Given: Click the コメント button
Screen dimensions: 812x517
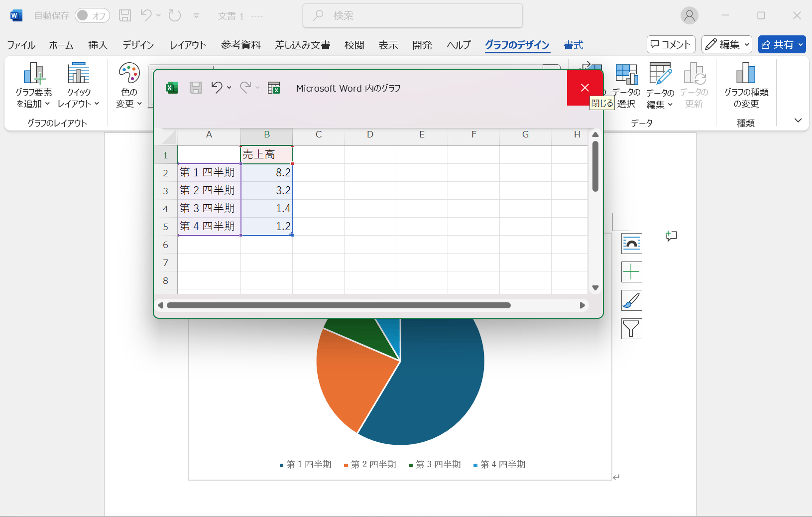Looking at the screenshot, I should pos(670,44).
